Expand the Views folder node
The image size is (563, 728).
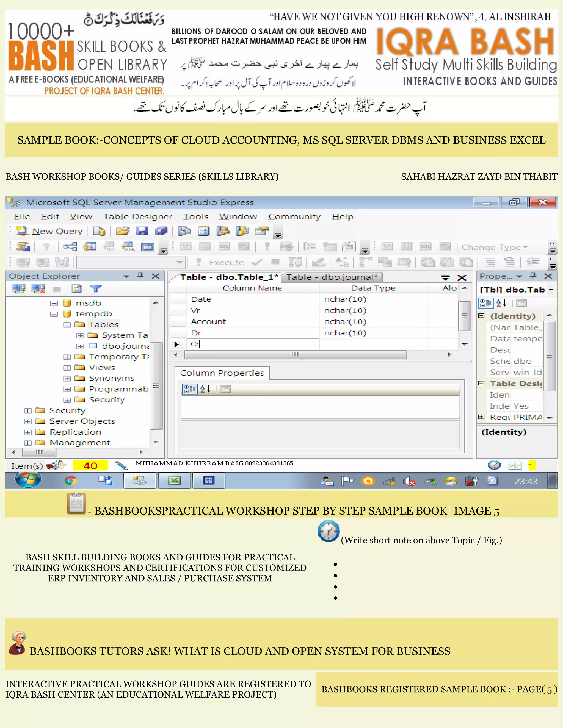click(67, 368)
